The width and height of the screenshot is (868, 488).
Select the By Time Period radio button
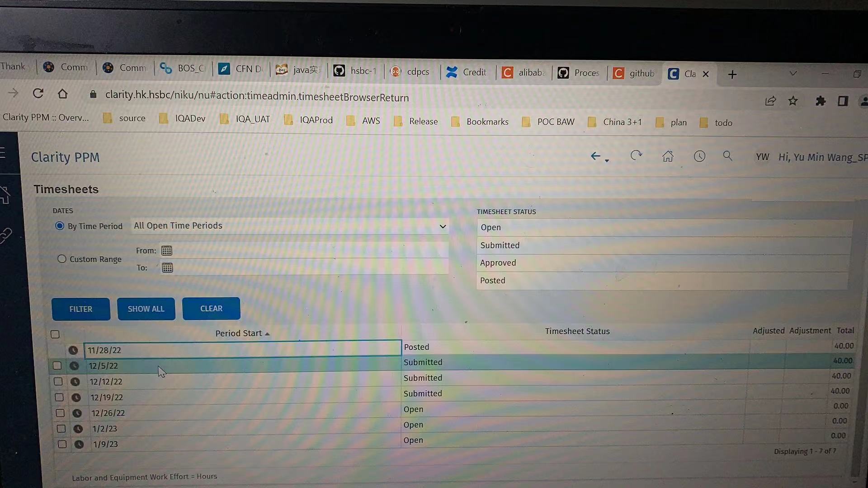pos(60,225)
